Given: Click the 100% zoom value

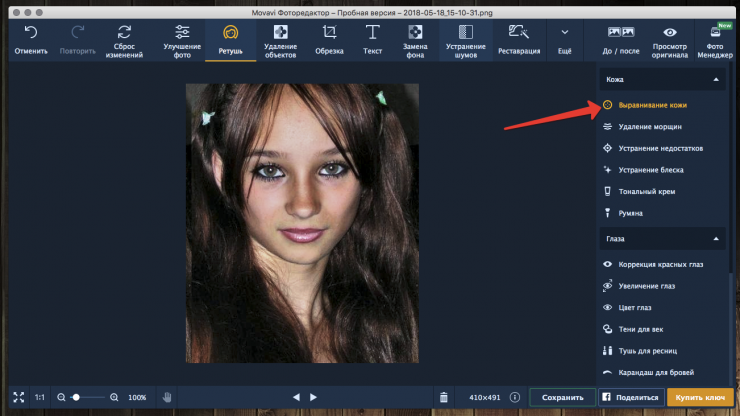Looking at the screenshot, I should [137, 398].
